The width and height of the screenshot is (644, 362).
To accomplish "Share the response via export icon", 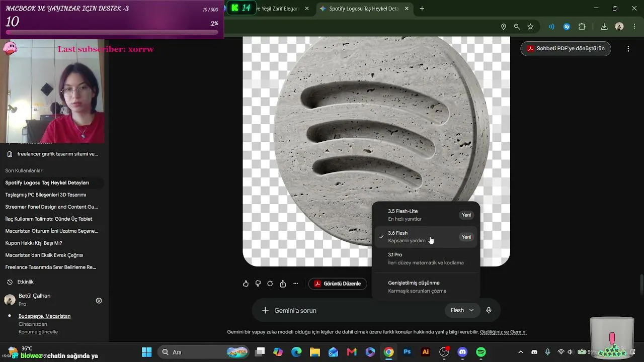I will click(x=283, y=284).
